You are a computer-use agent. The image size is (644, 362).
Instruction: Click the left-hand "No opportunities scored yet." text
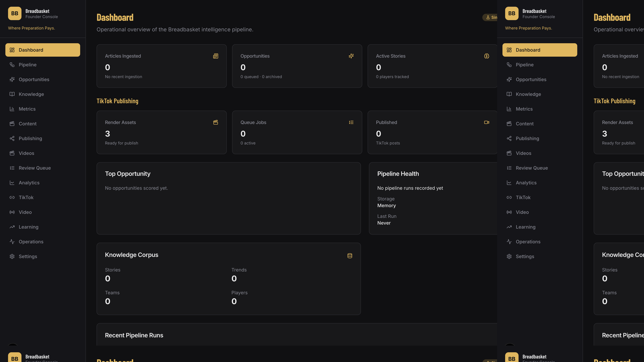pos(136,188)
